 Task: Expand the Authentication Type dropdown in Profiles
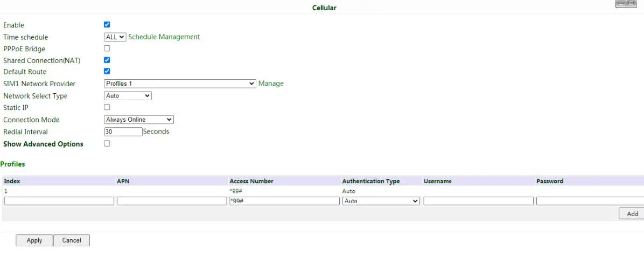[x=381, y=201]
